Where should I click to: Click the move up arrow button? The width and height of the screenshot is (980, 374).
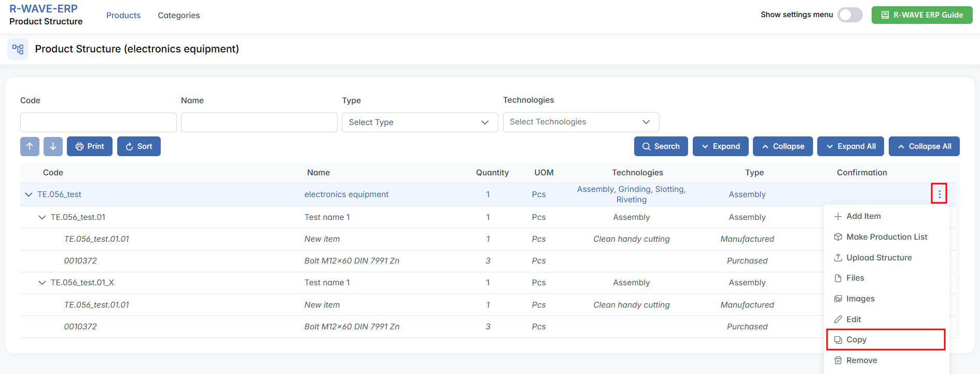(30, 146)
